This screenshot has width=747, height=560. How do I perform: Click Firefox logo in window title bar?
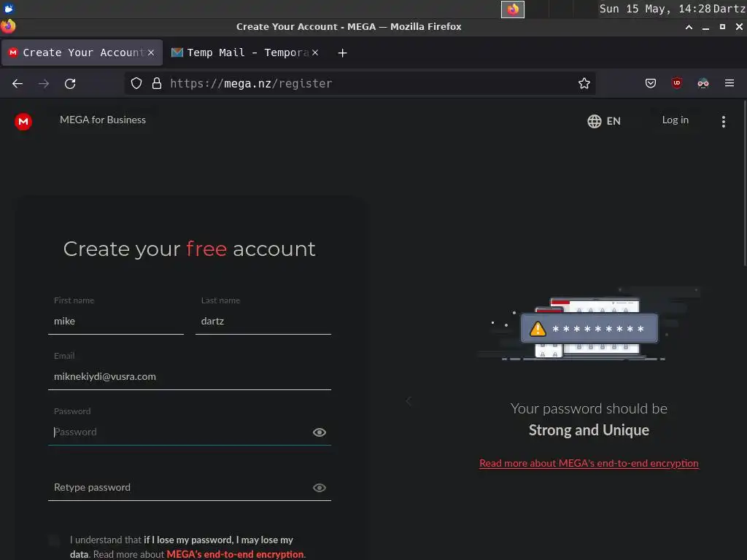tap(7, 26)
